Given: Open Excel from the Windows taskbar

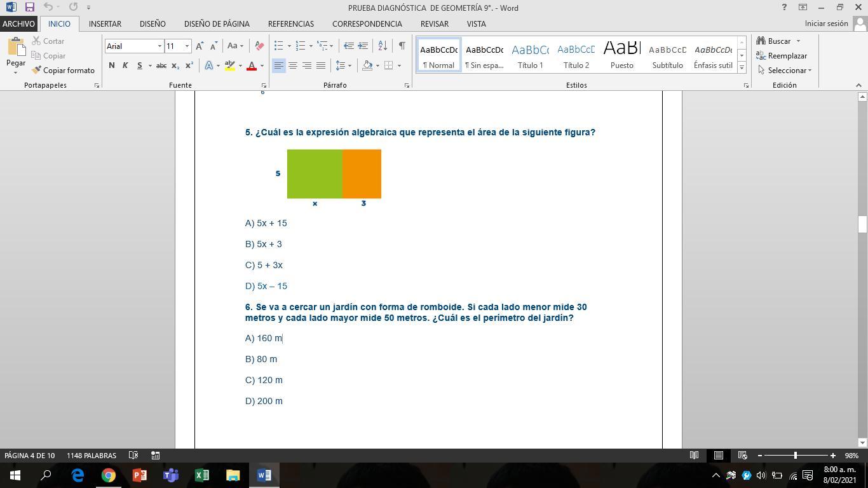Looking at the screenshot, I should (x=202, y=475).
